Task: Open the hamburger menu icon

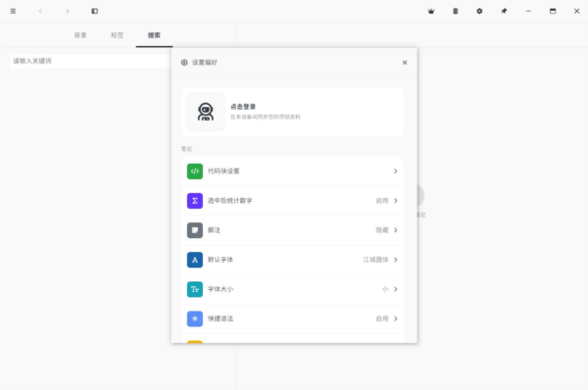Action: point(13,11)
